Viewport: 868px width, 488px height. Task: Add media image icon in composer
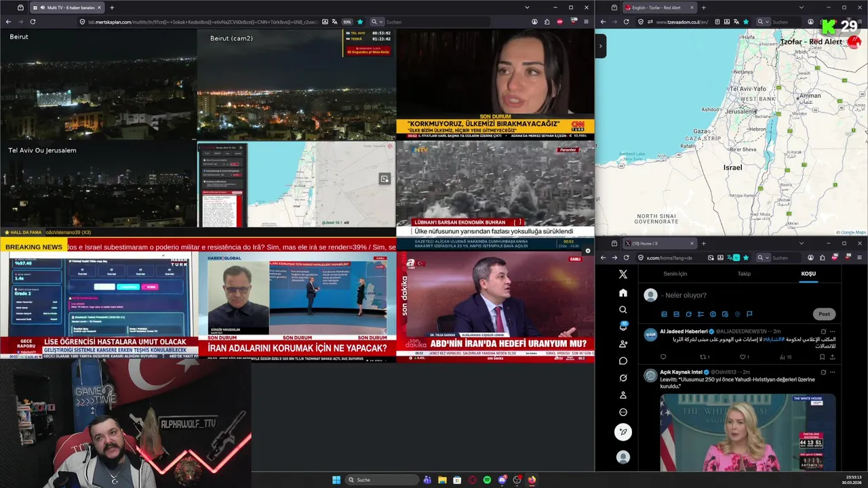pyautogui.click(x=664, y=314)
